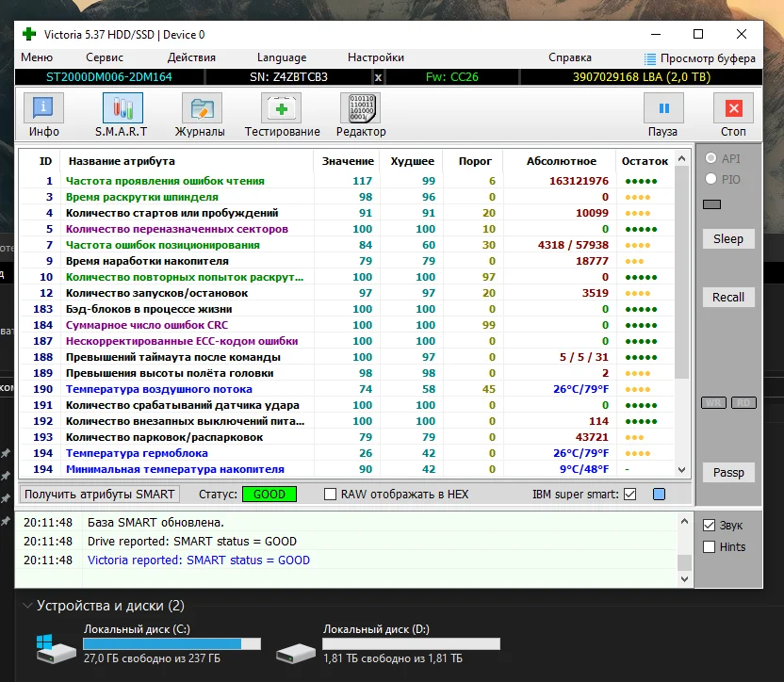Click the SN: Z4ZBTCB3 serial field

coord(288,77)
